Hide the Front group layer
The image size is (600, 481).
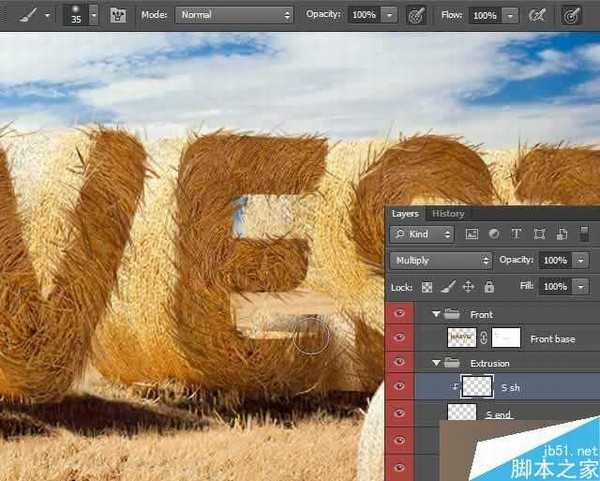[x=401, y=313]
